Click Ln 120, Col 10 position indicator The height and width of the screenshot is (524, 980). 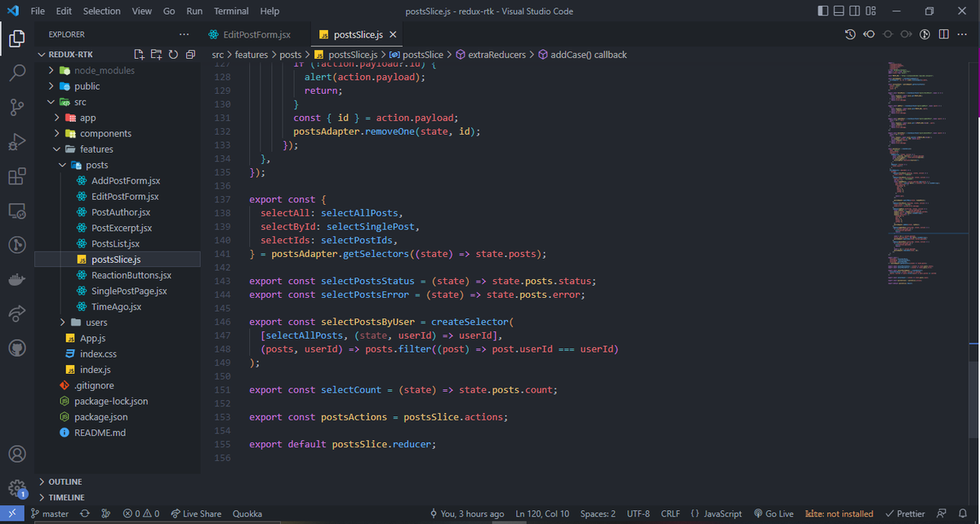coord(542,514)
